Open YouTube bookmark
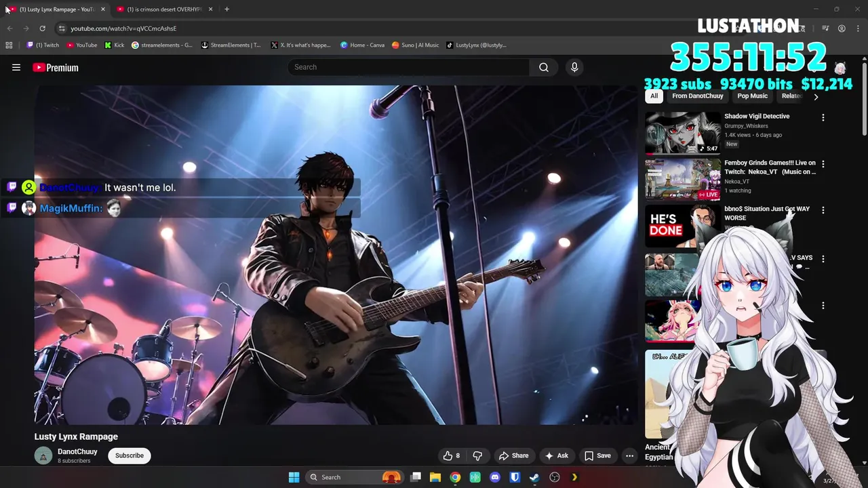 pyautogui.click(x=81, y=45)
